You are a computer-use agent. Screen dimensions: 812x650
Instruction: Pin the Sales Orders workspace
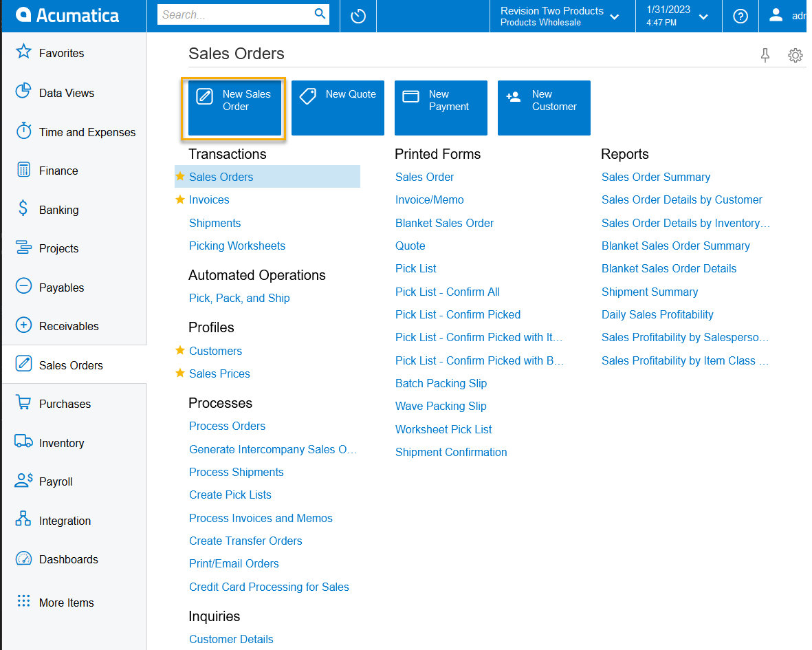tap(765, 55)
